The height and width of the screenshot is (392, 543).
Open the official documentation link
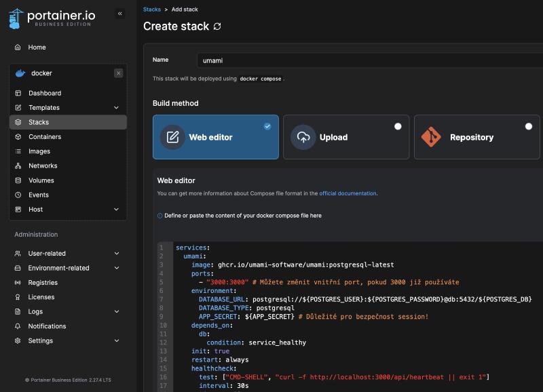[348, 193]
